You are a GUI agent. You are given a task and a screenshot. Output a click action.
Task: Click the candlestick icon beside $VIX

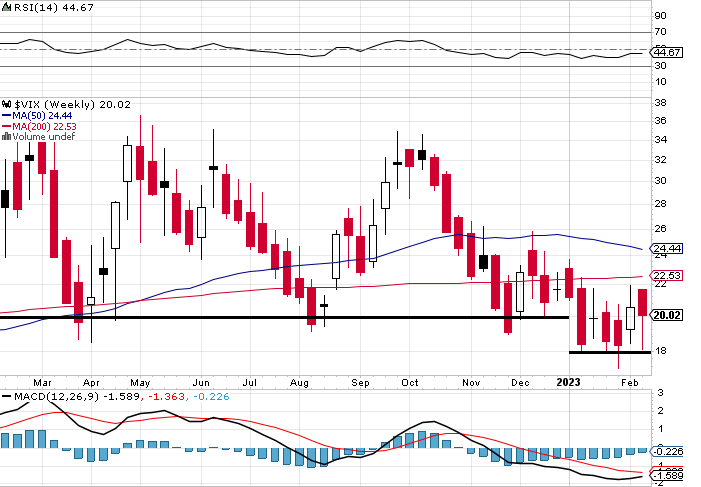click(x=6, y=105)
